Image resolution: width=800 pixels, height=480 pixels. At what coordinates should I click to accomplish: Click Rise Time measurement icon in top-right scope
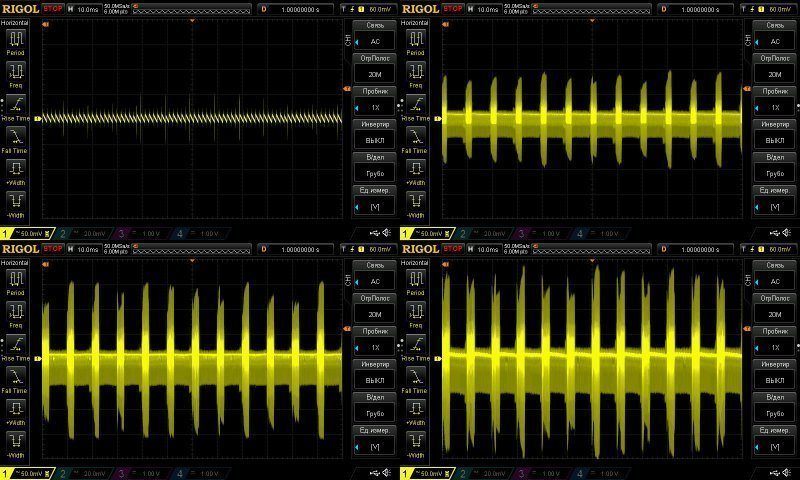416,108
